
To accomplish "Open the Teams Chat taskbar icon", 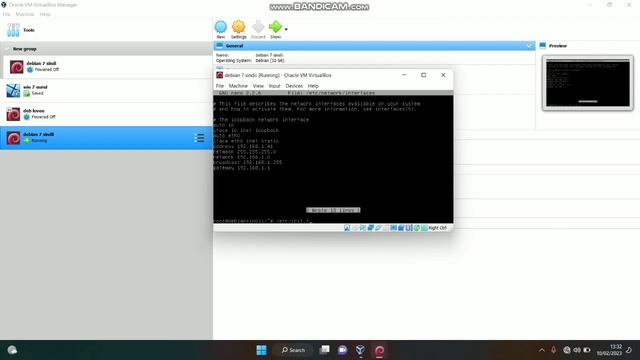I will pyautogui.click(x=342, y=350).
